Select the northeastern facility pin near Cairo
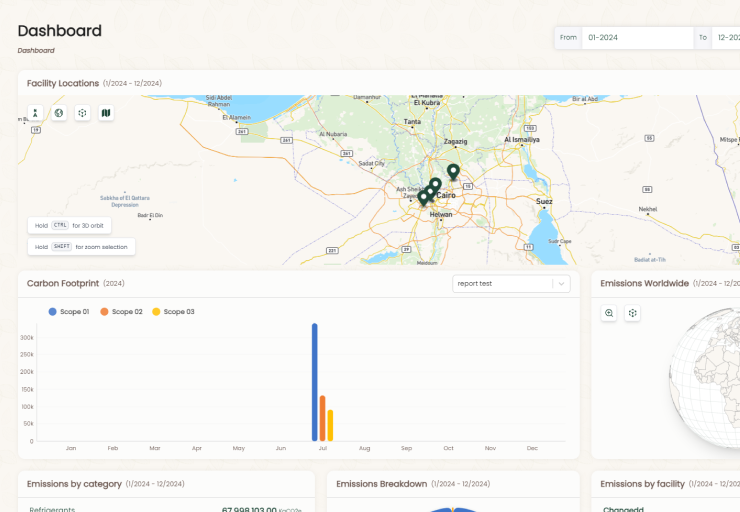This screenshot has height=512, width=740. coord(453,172)
